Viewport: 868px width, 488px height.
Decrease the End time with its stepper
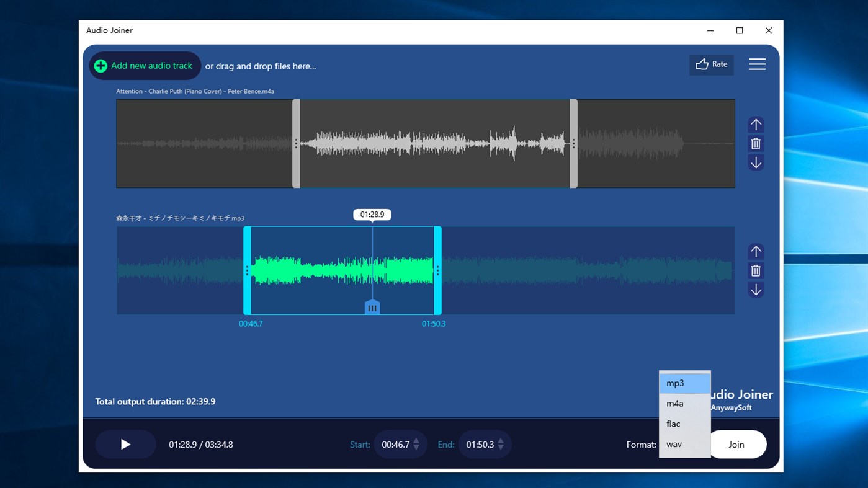501,448
